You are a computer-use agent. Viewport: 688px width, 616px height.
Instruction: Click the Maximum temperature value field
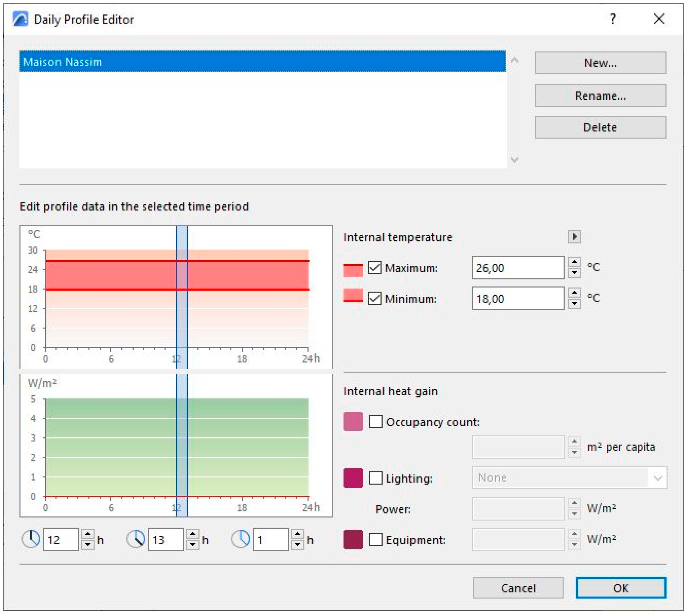point(518,268)
